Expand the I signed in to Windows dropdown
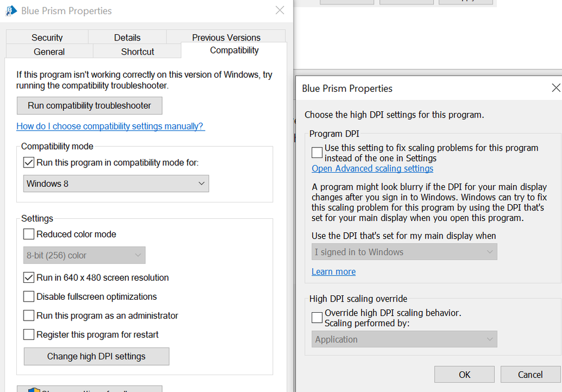Screen dimensions: 562x392 coord(404,252)
